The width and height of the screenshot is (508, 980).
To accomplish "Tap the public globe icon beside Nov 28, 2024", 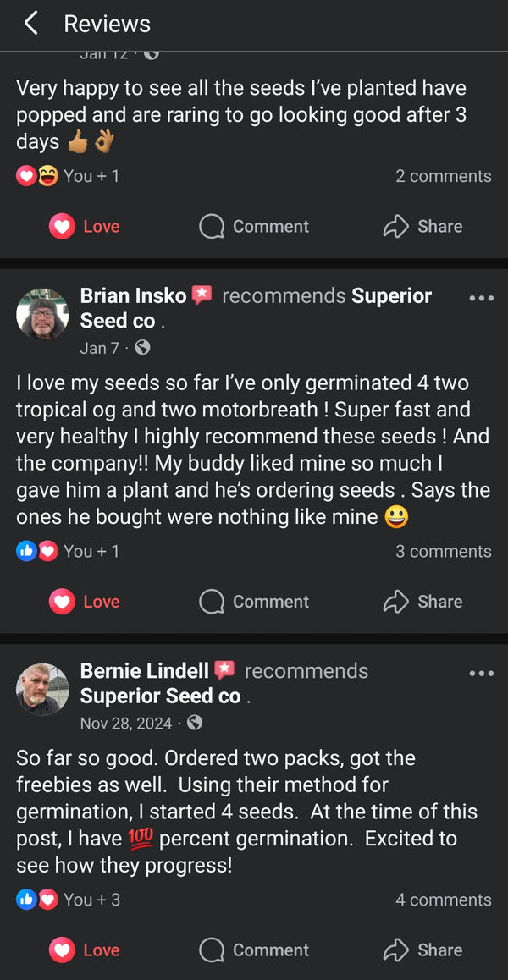I will [195, 723].
